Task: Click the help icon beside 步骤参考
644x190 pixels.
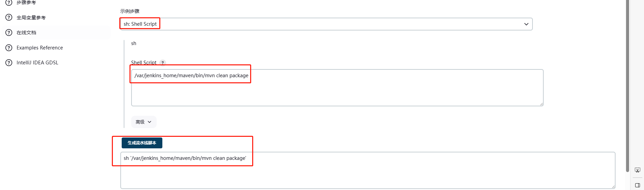Action: [9, 2]
